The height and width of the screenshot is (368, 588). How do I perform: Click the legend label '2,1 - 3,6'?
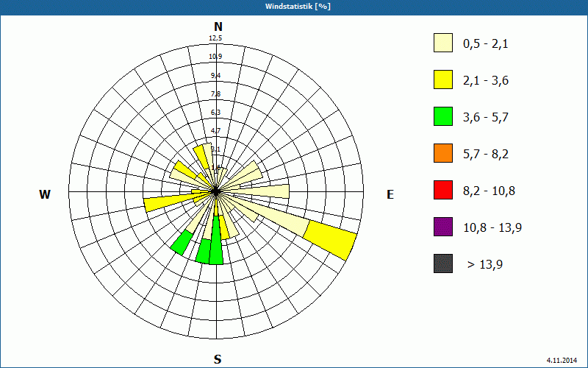[x=486, y=81]
